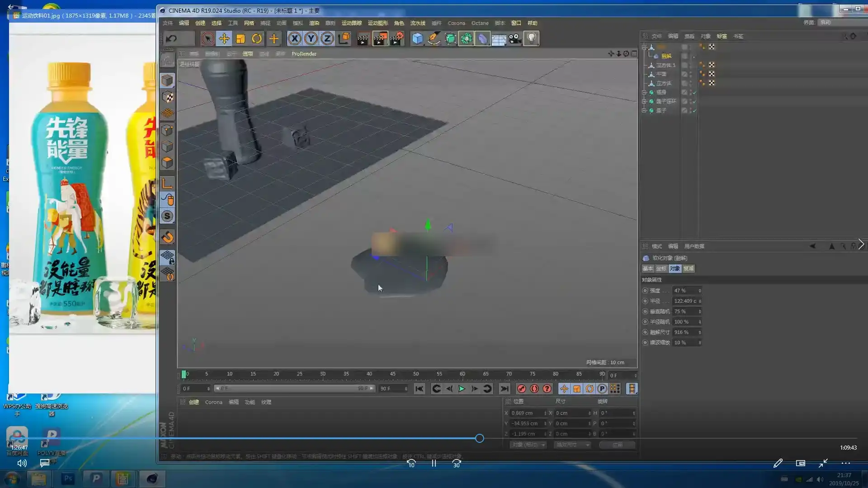
Task: Select the Move tool in toolbar
Action: pyautogui.click(x=224, y=39)
